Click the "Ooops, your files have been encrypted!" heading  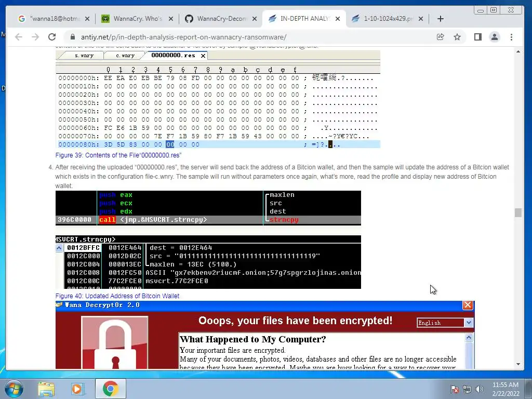click(295, 321)
